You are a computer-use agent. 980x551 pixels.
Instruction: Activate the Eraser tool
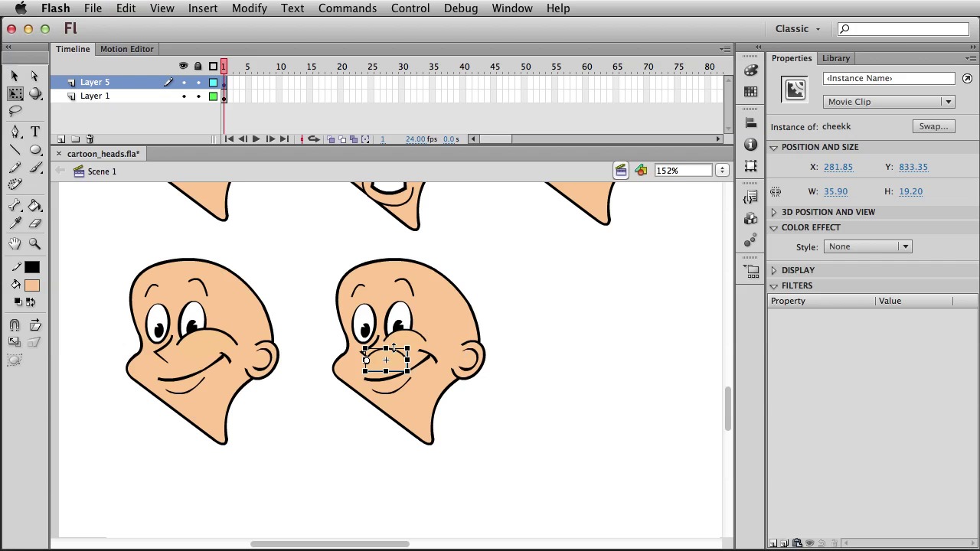[x=35, y=223]
